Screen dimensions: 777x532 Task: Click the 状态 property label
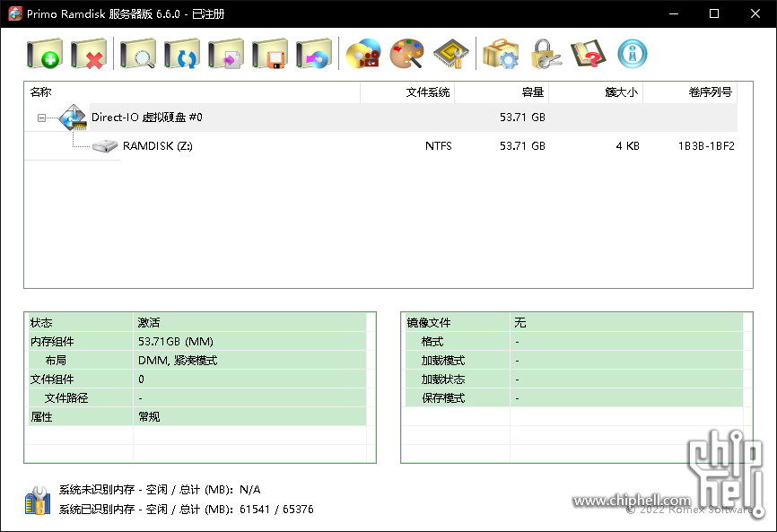pyautogui.click(x=41, y=323)
